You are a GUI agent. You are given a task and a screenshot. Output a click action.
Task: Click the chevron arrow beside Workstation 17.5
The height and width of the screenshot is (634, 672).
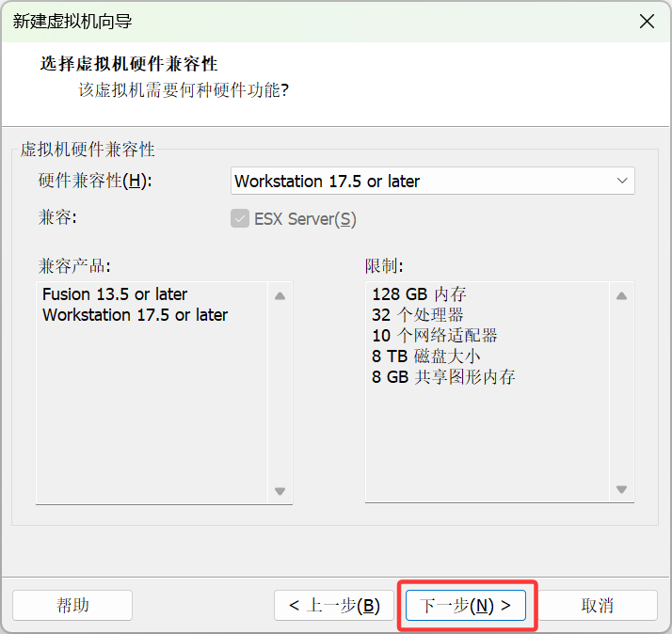pyautogui.click(x=621, y=181)
